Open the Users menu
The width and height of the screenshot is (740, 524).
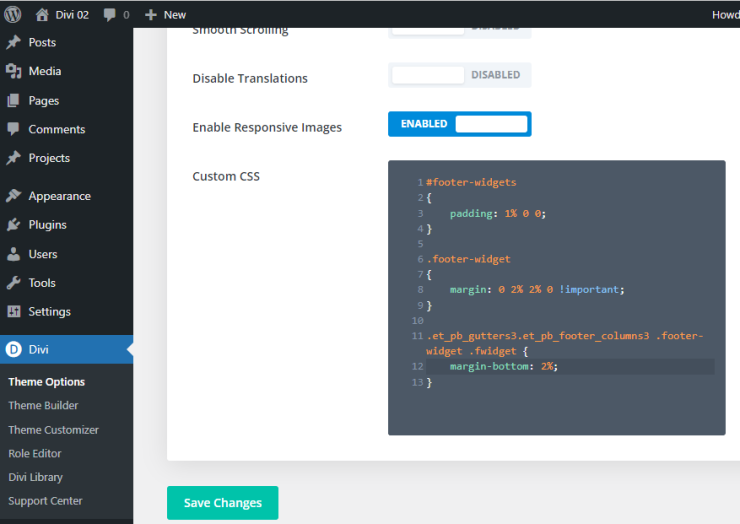click(67, 254)
